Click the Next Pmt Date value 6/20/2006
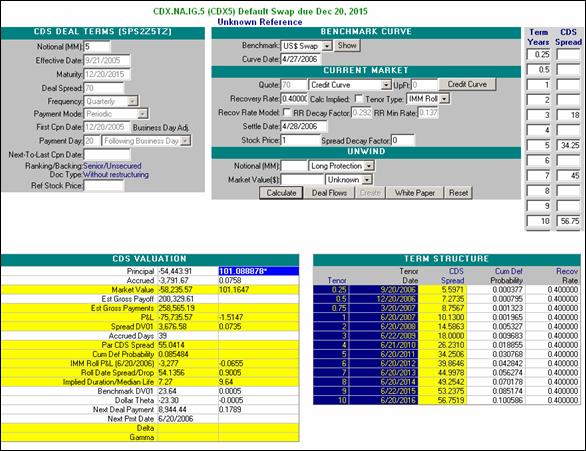The height and width of the screenshot is (451, 586). point(188,419)
